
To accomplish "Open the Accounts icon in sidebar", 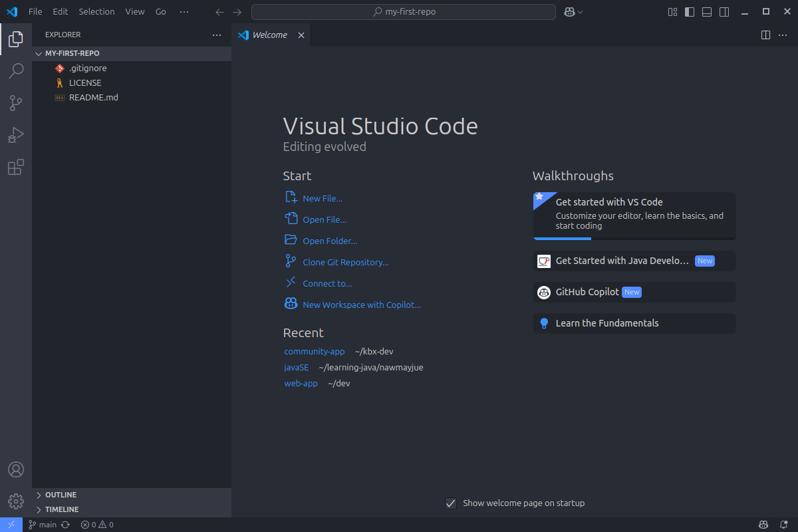I will (15, 469).
